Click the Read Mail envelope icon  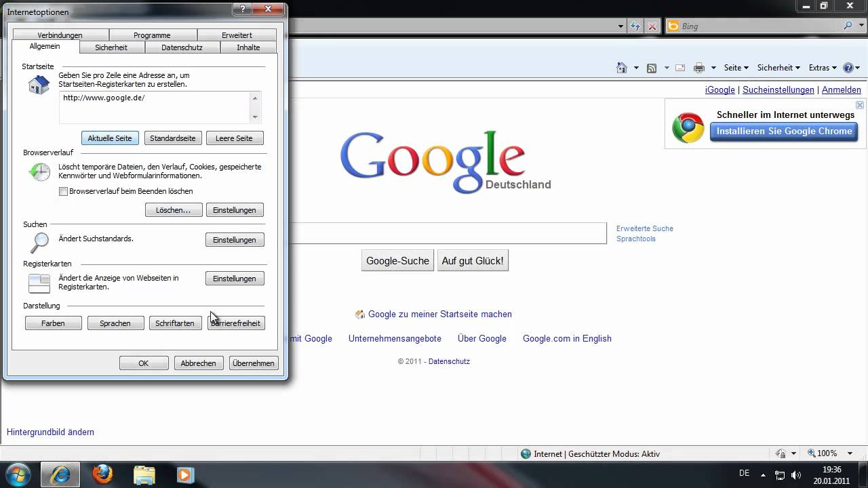pos(680,68)
